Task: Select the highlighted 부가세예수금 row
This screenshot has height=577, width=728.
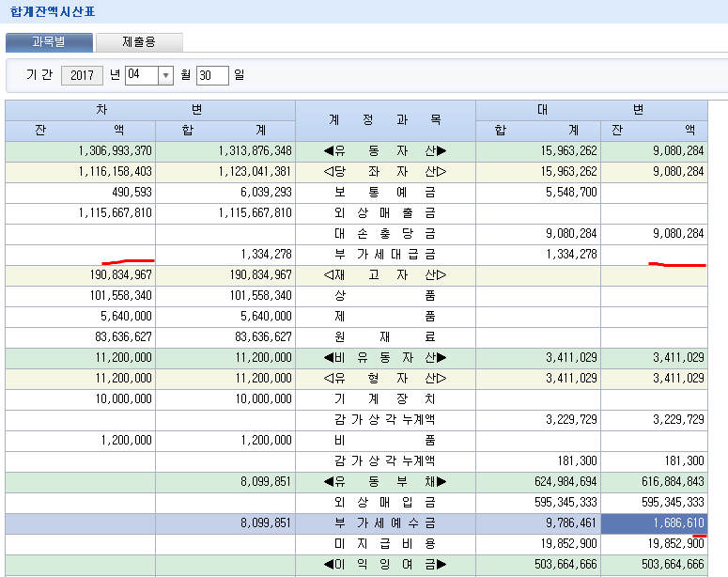Action: (385, 523)
